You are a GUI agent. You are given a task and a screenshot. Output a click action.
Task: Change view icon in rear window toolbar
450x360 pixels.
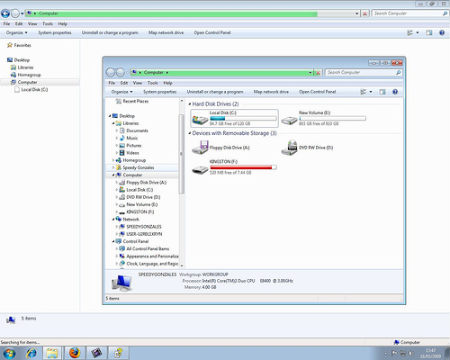pyautogui.click(x=410, y=33)
